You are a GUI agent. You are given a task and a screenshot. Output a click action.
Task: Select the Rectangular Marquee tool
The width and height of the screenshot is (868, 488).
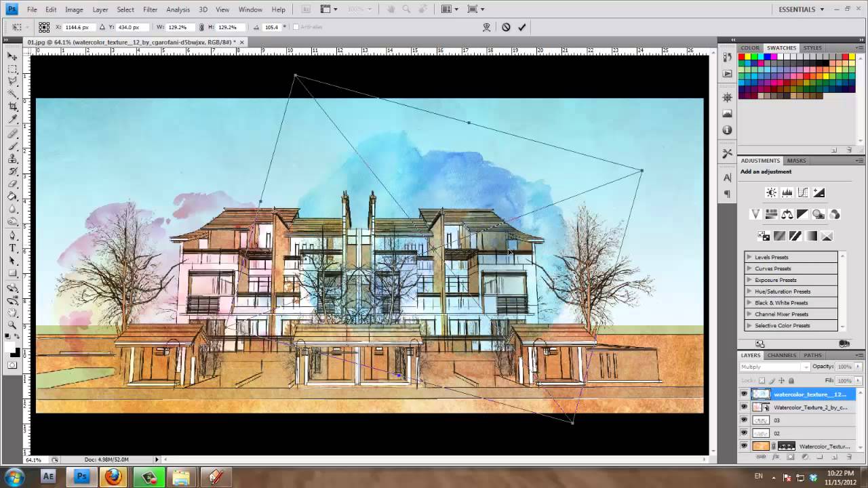[12, 68]
